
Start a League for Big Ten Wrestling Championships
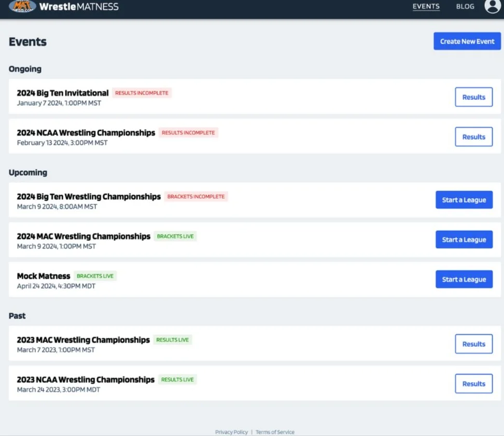(x=464, y=200)
